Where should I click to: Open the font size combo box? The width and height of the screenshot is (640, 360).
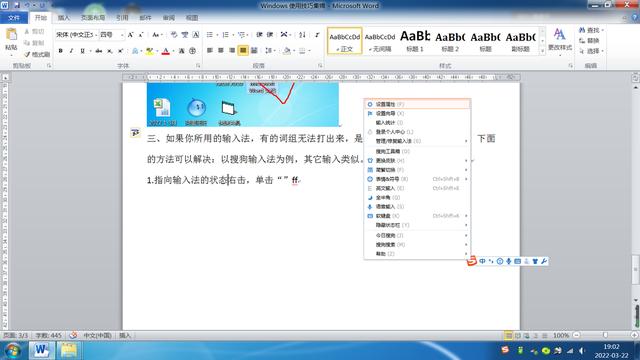point(112,35)
